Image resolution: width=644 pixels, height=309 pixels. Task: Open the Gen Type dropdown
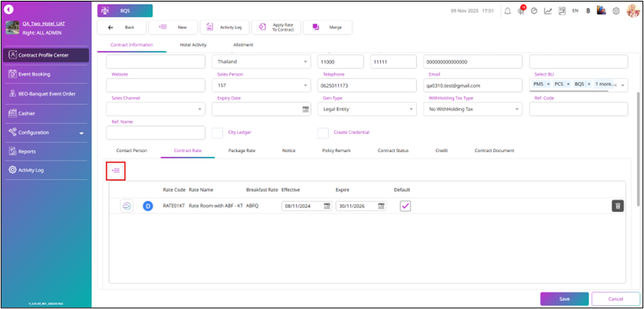click(367, 110)
